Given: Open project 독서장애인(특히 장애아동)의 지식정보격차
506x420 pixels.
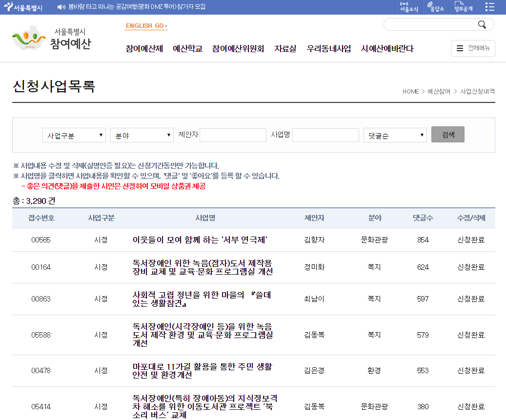Looking at the screenshot, I should tap(205, 406).
